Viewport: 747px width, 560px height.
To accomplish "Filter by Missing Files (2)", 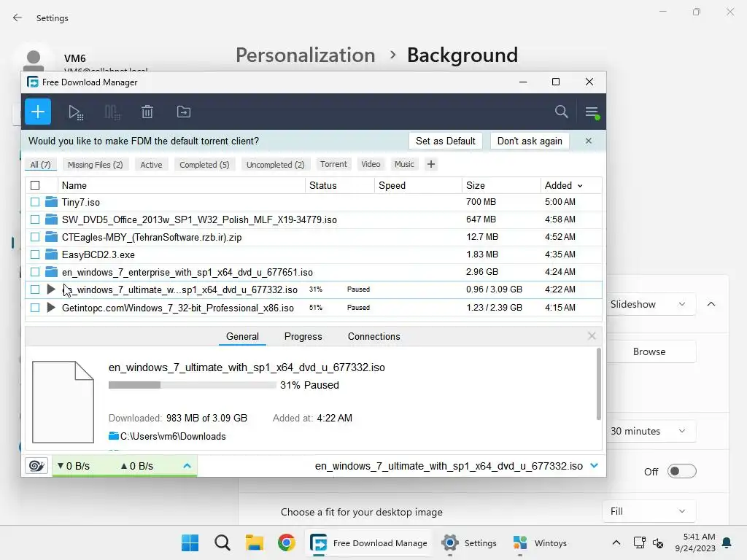I will click(96, 165).
